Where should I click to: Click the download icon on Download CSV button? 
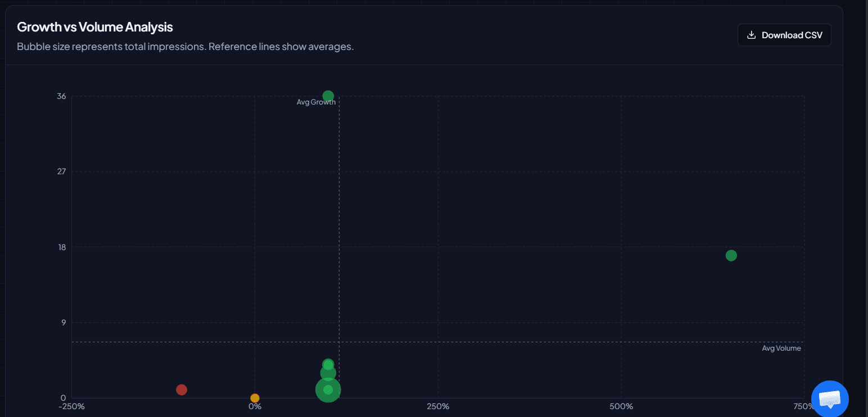(751, 35)
